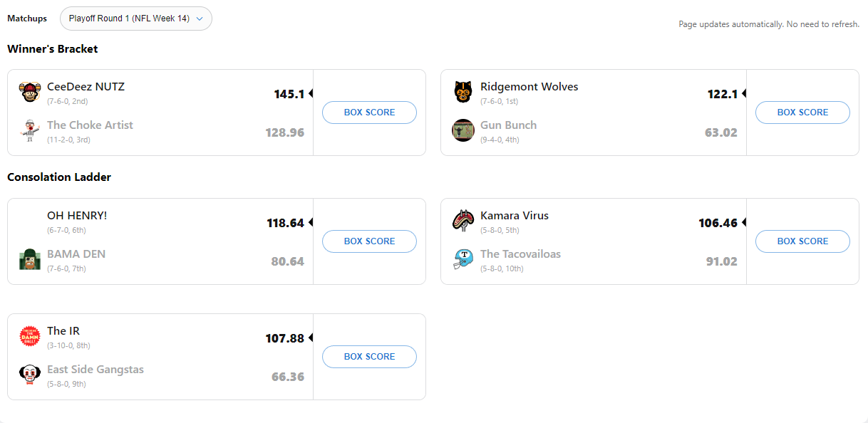Click The Tacovailoas helmet logo
The width and height of the screenshot is (868, 423).
tap(463, 259)
